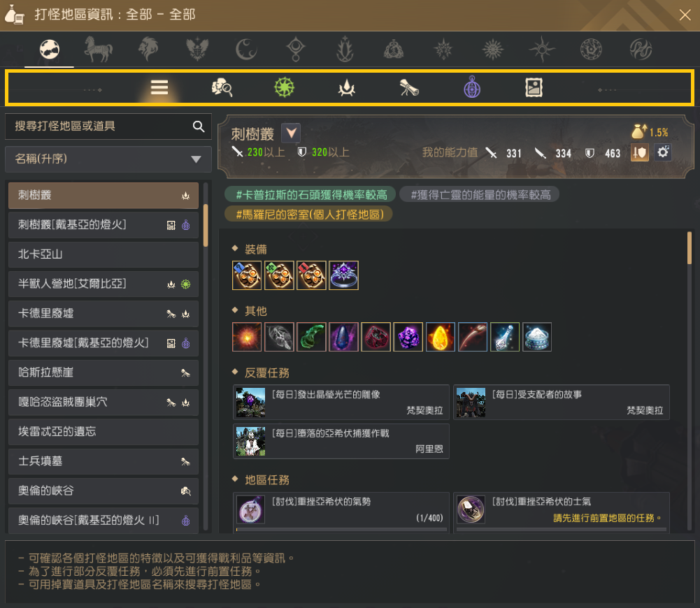Switch to the globe all-regions tab

49,49
